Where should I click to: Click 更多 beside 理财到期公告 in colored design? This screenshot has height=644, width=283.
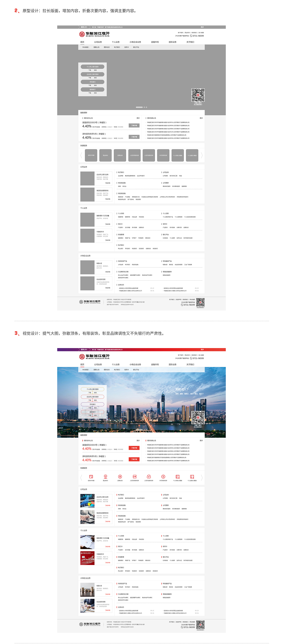coord(201,440)
